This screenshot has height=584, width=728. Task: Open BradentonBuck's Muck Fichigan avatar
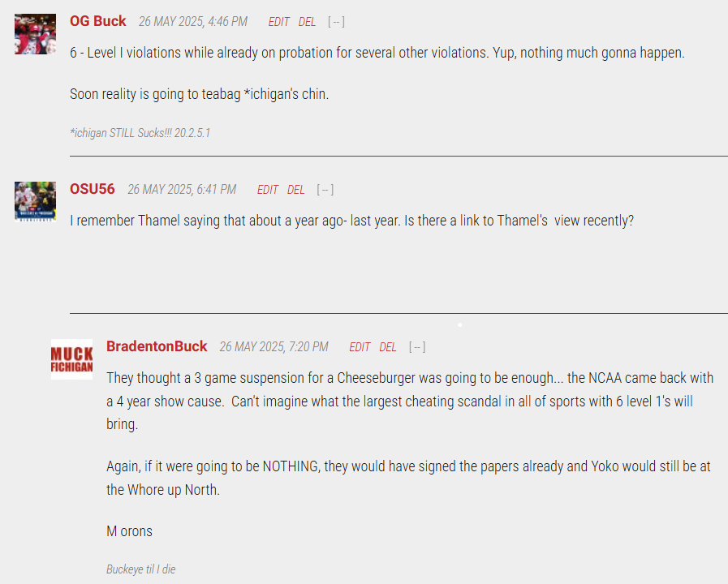pyautogui.click(x=72, y=359)
